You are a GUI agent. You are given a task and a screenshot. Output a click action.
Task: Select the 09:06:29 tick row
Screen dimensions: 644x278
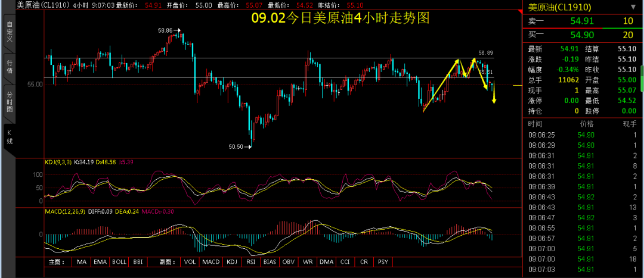[583, 145]
